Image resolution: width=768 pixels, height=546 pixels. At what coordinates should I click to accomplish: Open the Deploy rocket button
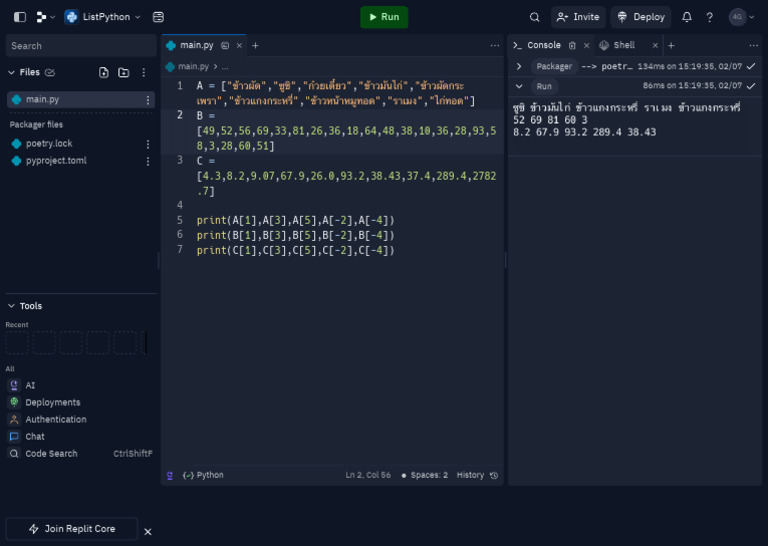[640, 17]
